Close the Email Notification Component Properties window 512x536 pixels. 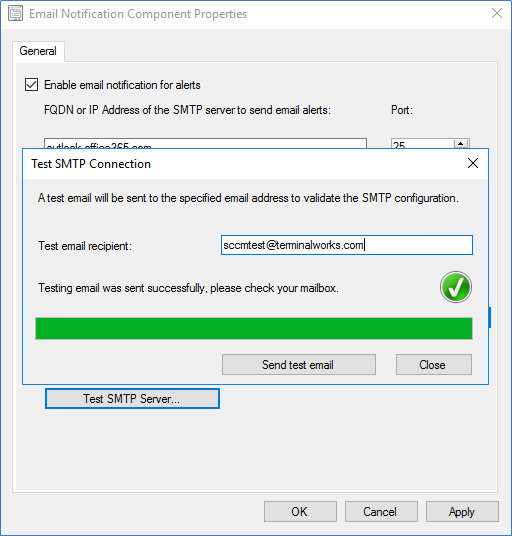497,13
